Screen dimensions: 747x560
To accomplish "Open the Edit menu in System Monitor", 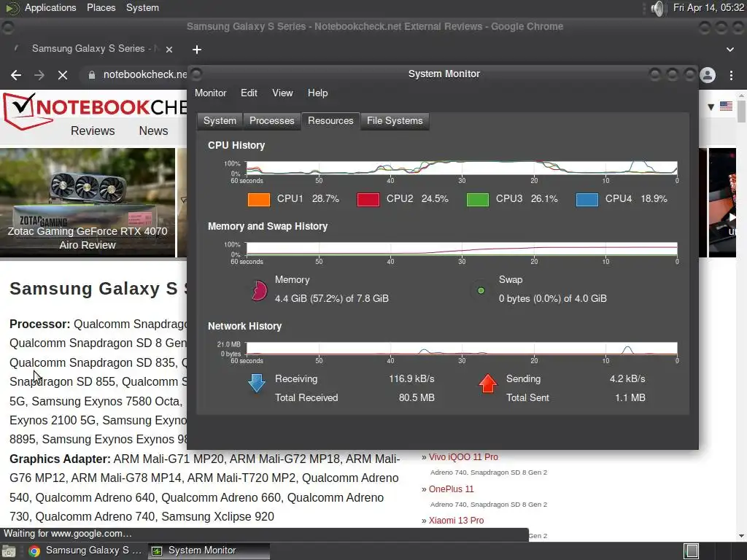I will pos(249,93).
